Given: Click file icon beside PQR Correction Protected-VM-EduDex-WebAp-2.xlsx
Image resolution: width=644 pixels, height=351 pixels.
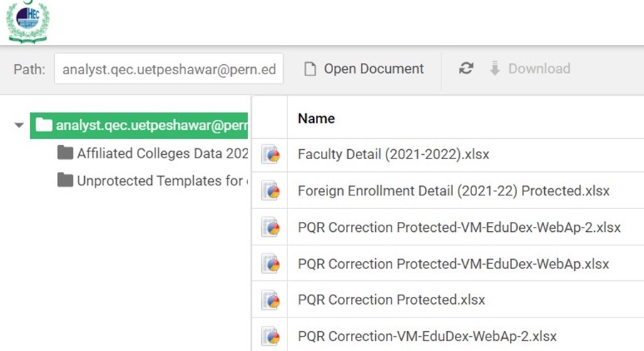Looking at the screenshot, I should coord(270,228).
